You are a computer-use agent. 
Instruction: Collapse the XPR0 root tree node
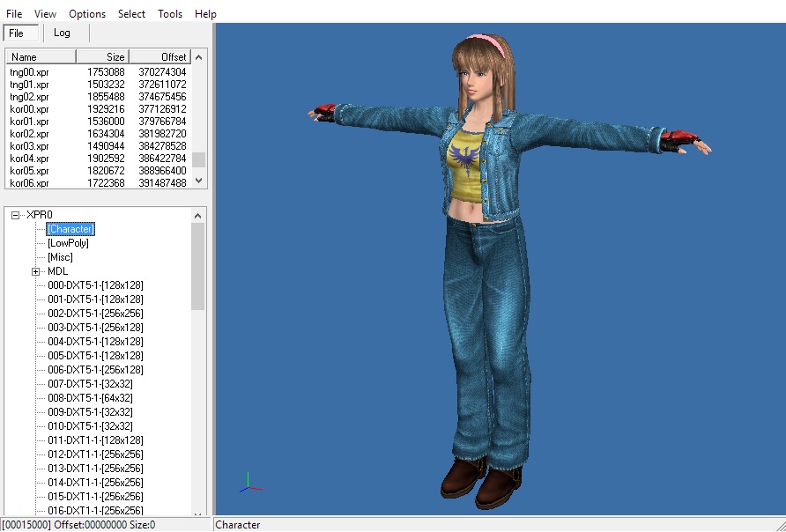click(16, 215)
